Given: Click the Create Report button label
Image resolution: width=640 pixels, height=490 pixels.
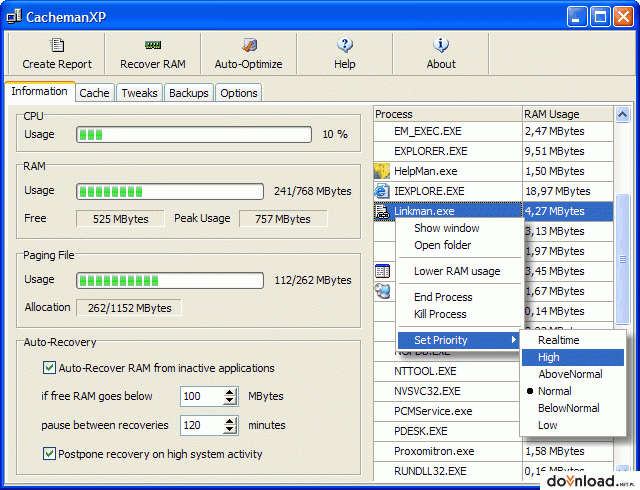Looking at the screenshot, I should point(57,64).
